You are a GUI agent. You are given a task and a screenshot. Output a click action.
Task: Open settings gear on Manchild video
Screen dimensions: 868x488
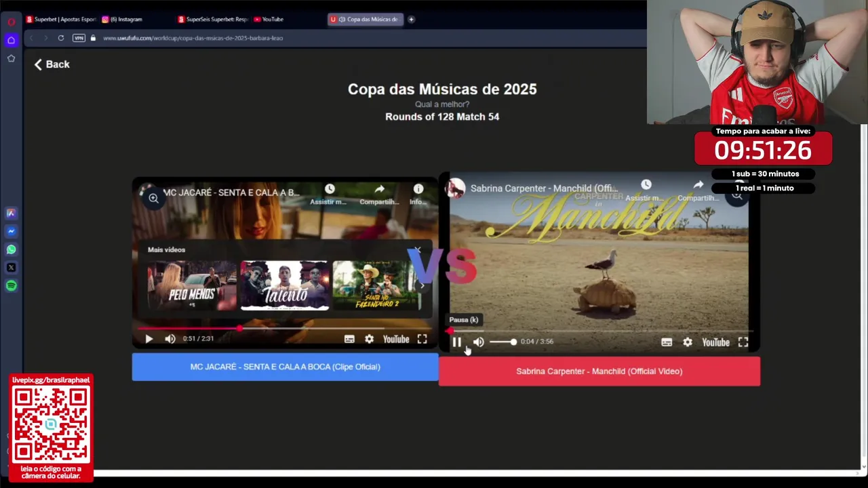688,342
